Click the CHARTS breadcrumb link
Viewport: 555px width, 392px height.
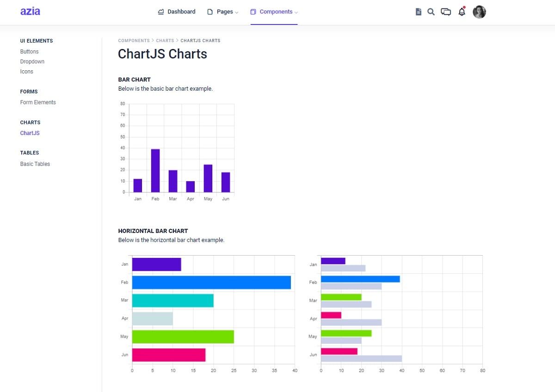click(165, 41)
